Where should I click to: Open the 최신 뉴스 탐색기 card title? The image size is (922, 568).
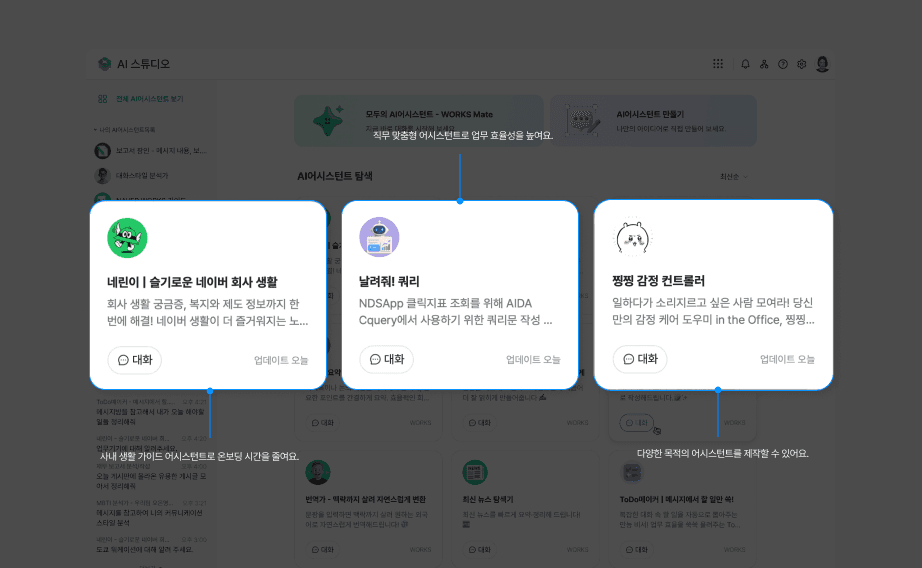click(487, 499)
